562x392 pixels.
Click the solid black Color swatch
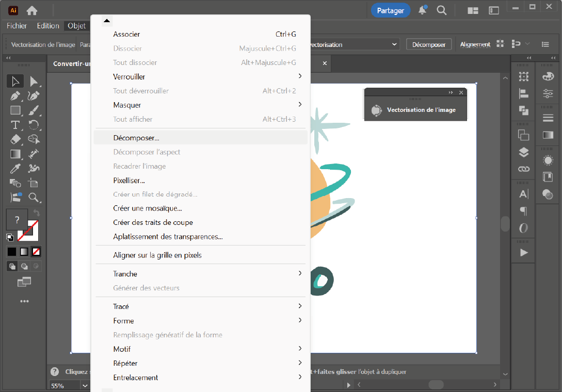click(11, 252)
